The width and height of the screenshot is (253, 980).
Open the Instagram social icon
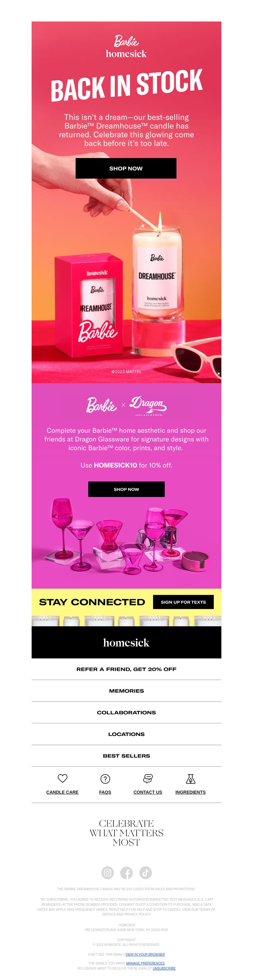point(108,873)
